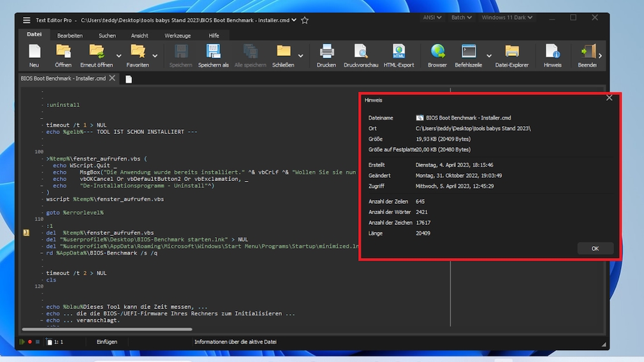Click the horizontal scrollbar in the editor
The image size is (644, 362).
[107, 329]
